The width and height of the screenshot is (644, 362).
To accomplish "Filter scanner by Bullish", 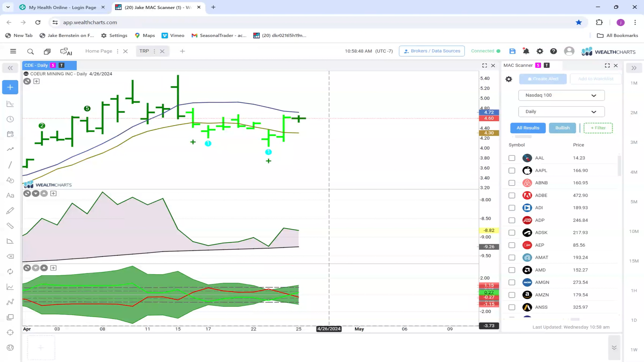I will [562, 128].
